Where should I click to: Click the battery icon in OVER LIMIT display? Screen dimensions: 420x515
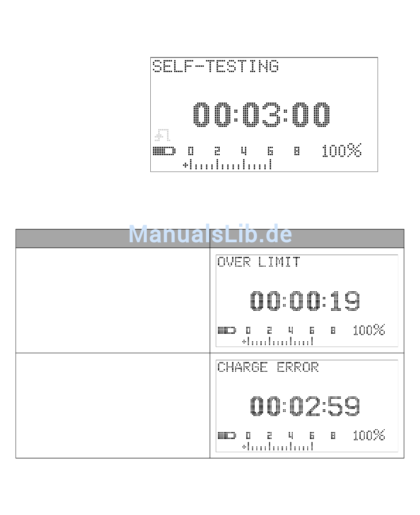coord(227,330)
